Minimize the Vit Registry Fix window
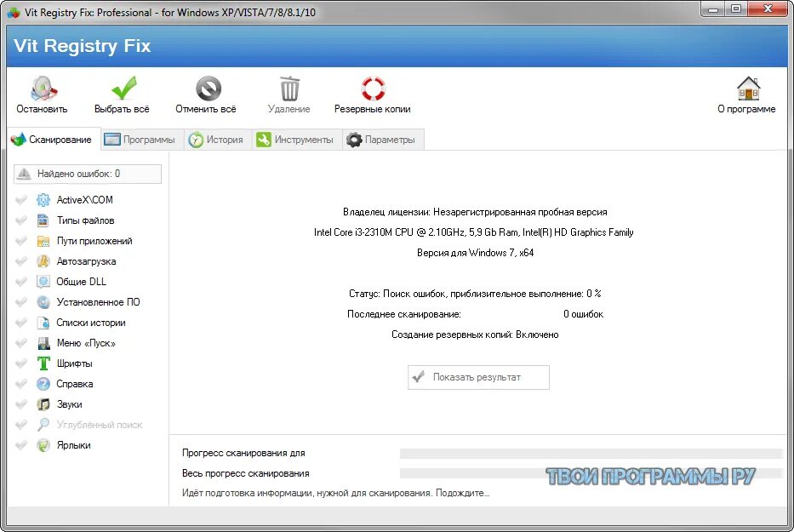This screenshot has height=532, width=794. pos(713,9)
